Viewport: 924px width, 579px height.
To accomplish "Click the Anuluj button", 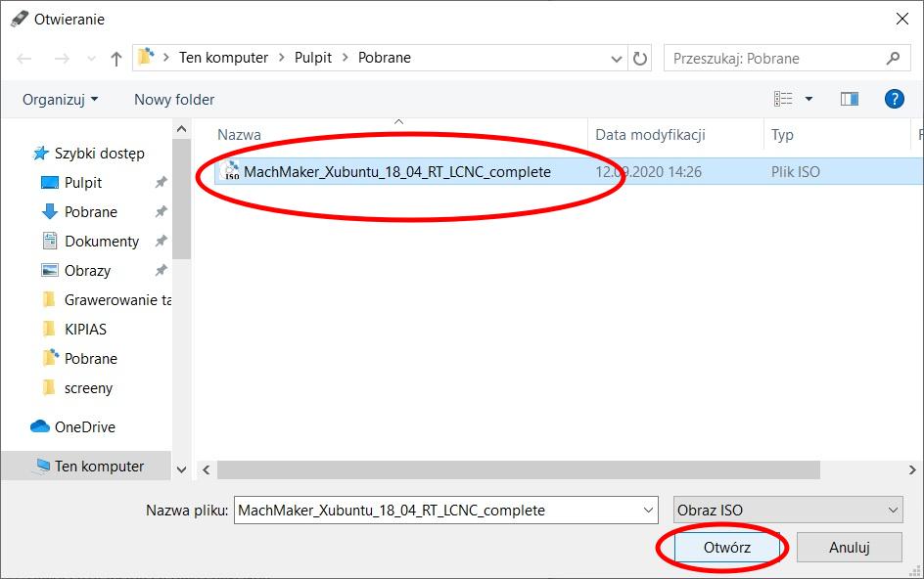I will pos(849,548).
